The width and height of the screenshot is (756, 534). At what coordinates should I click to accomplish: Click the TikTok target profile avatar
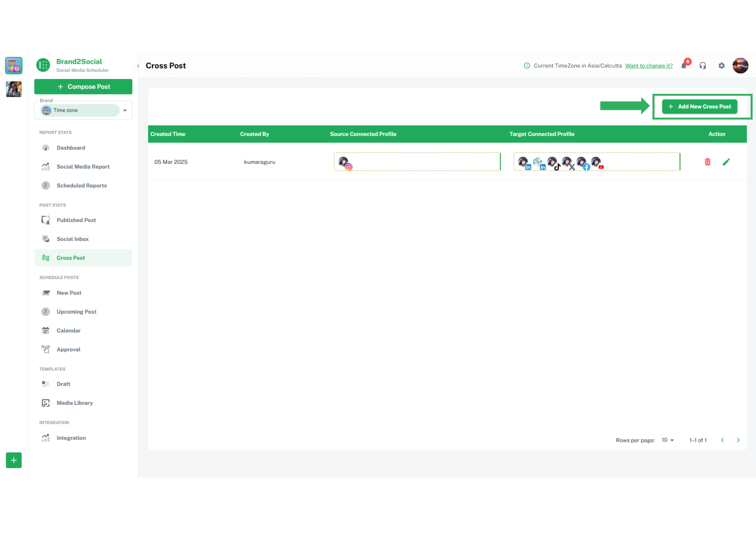tap(552, 162)
